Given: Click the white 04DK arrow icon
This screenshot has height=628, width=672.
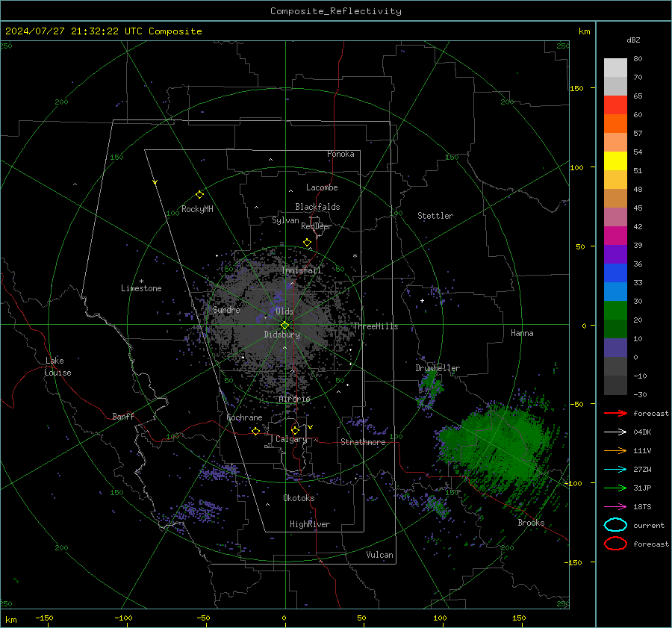Looking at the screenshot, I should [x=615, y=432].
